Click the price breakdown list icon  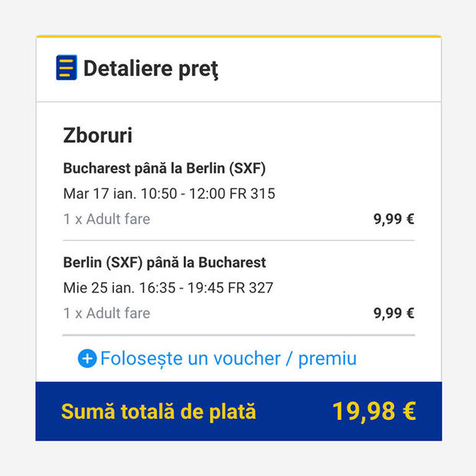click(67, 68)
